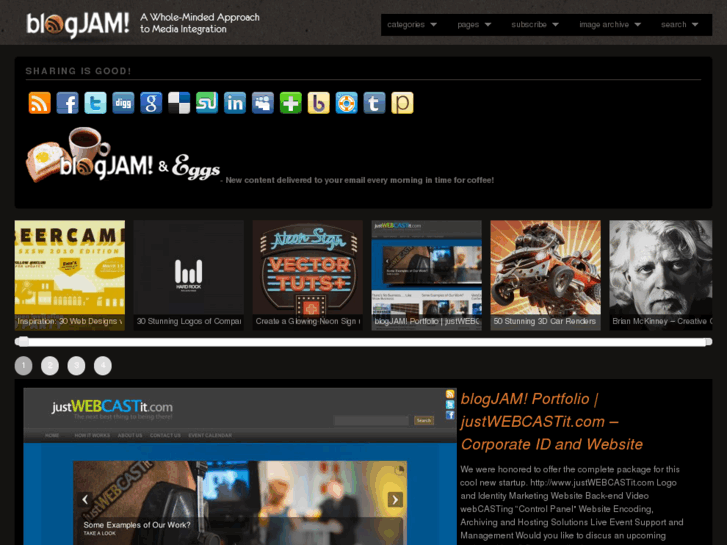The width and height of the screenshot is (727, 545).
Task: Click next arrow on webcast slideshow
Action: [x=395, y=500]
